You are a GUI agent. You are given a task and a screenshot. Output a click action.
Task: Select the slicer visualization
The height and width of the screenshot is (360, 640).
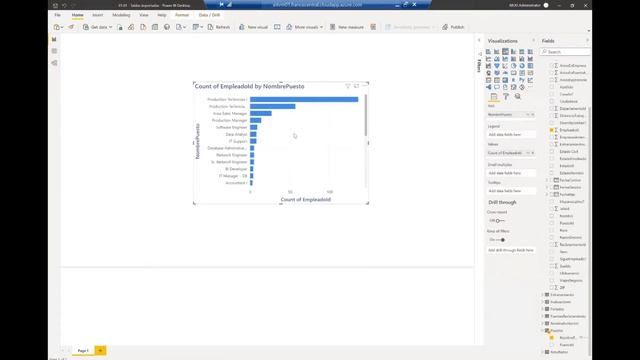[x=488, y=80]
